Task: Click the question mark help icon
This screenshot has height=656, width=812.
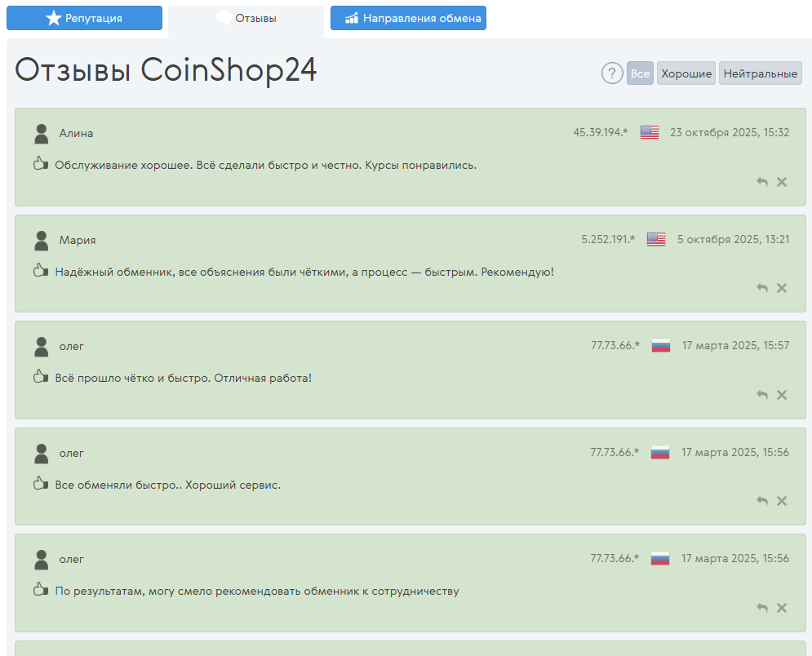Action: pos(612,73)
